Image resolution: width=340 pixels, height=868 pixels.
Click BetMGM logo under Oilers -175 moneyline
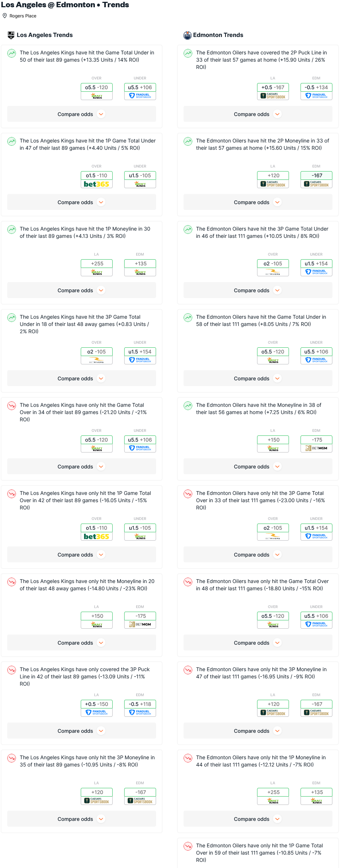[316, 448]
